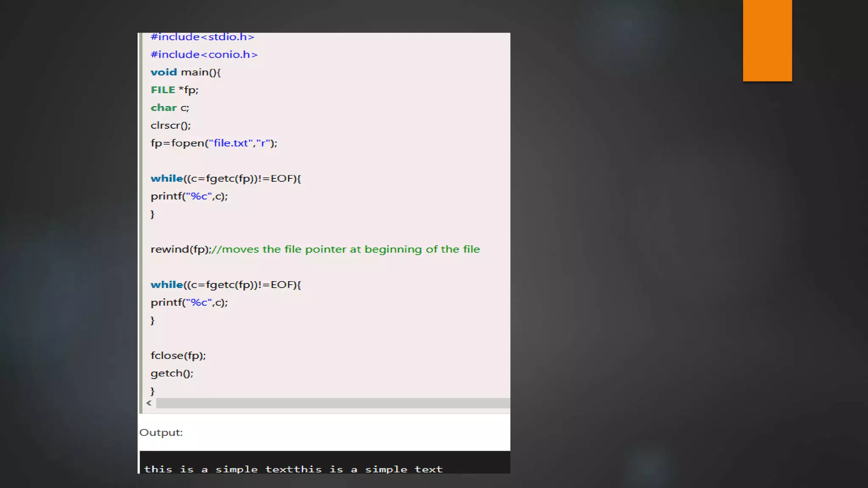This screenshot has height=488, width=868.
Task: Click the '#include<stdio.h>' line
Action: point(203,37)
